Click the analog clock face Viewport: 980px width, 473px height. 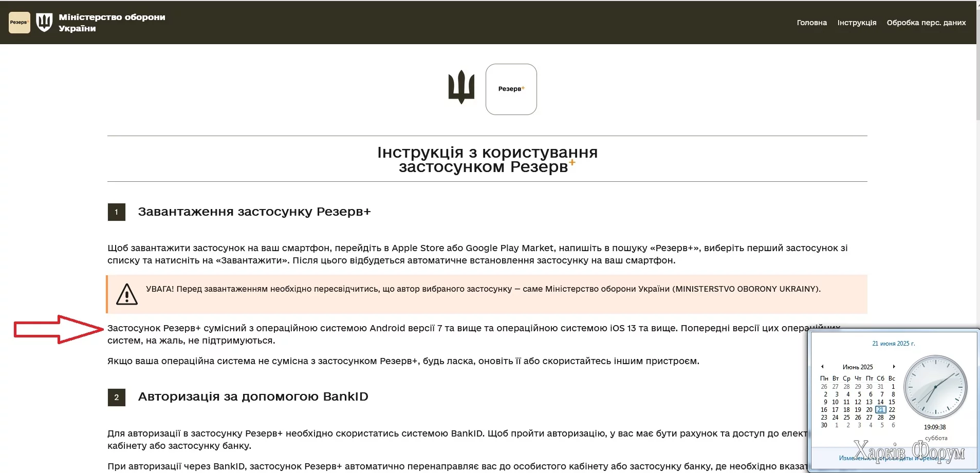coord(935,387)
